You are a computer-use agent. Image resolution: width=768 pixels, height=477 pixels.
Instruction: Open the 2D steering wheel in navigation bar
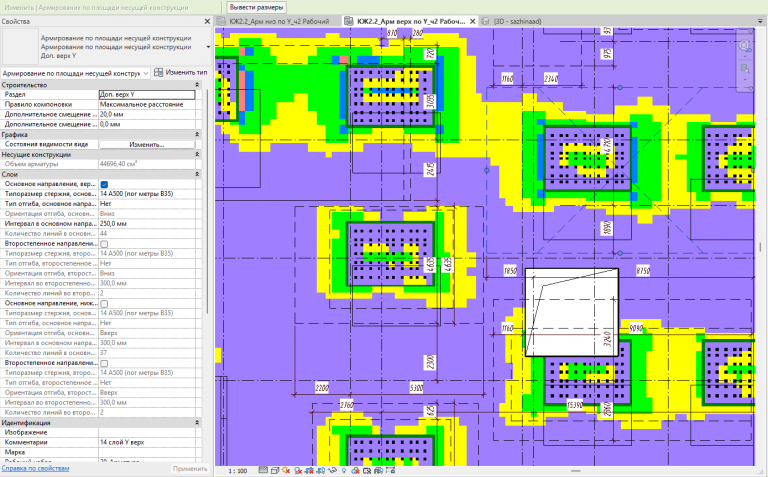coord(744,46)
